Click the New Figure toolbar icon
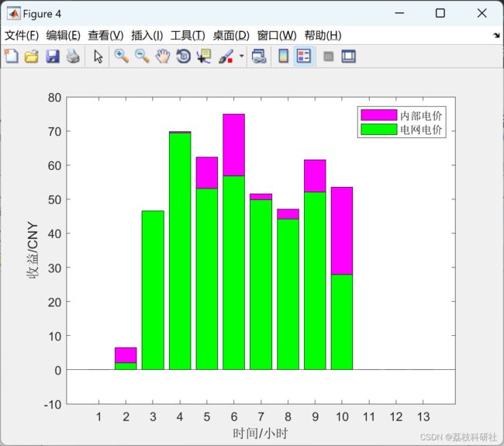This screenshot has height=446, width=504. tap(12, 57)
